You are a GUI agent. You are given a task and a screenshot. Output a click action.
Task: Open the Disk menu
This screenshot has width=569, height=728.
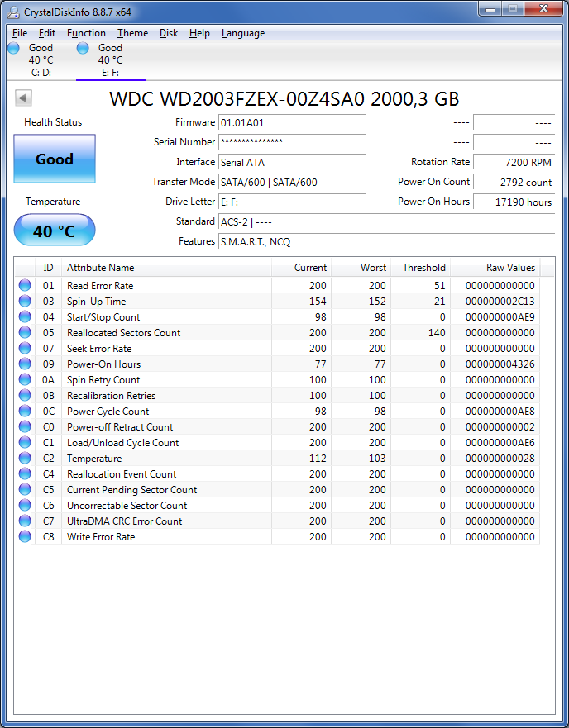coord(168,33)
